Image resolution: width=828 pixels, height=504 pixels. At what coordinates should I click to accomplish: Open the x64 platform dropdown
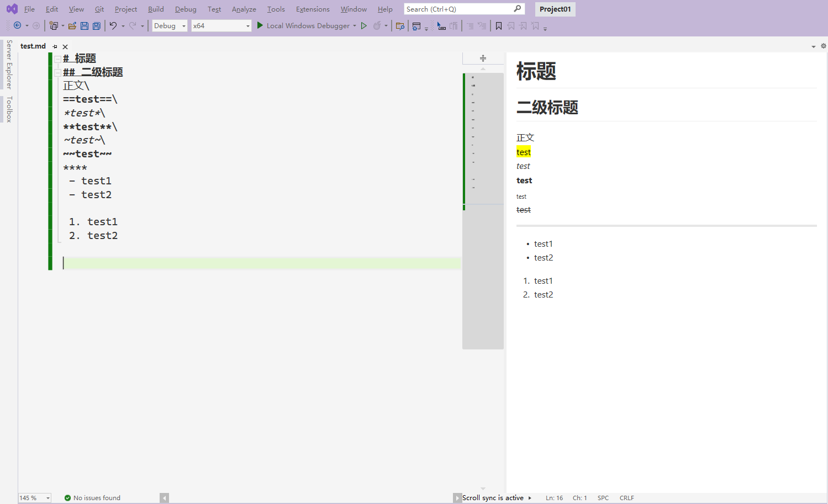[247, 25]
